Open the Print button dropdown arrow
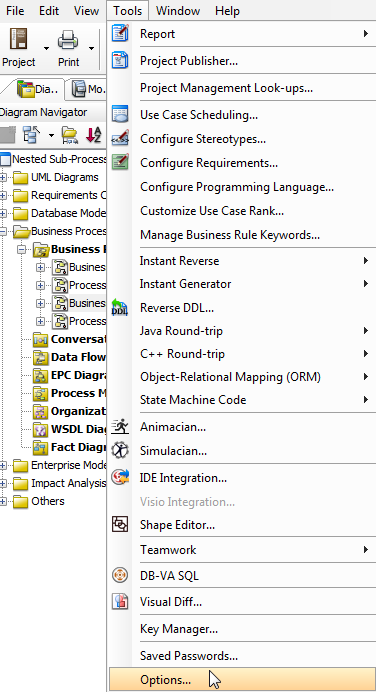Screen dimensions: 376x692 [x=91, y=48]
